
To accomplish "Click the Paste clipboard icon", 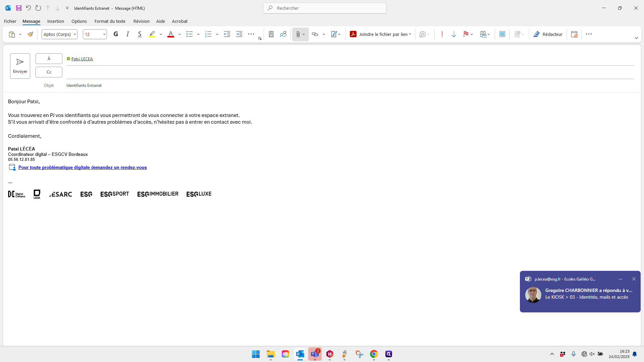I will coord(12,34).
